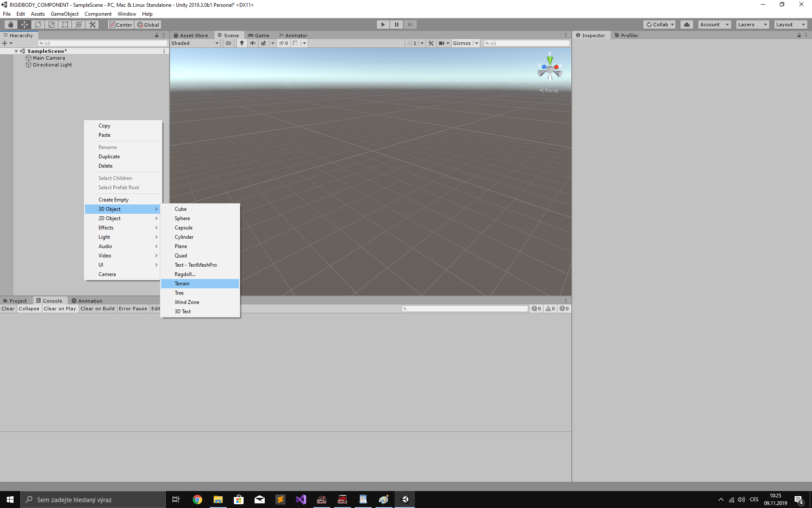Open the GameObject menu

point(64,14)
